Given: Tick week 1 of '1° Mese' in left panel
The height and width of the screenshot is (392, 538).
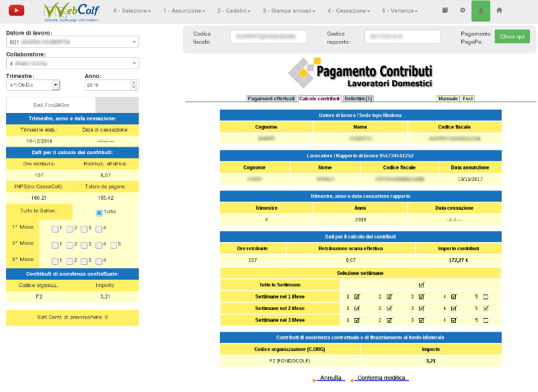Looking at the screenshot, I should click(x=55, y=229).
